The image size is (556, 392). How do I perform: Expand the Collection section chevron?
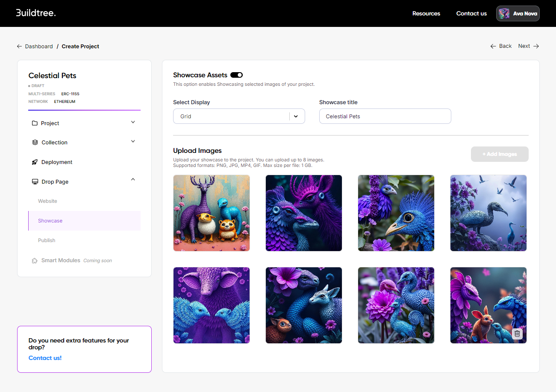click(x=133, y=142)
